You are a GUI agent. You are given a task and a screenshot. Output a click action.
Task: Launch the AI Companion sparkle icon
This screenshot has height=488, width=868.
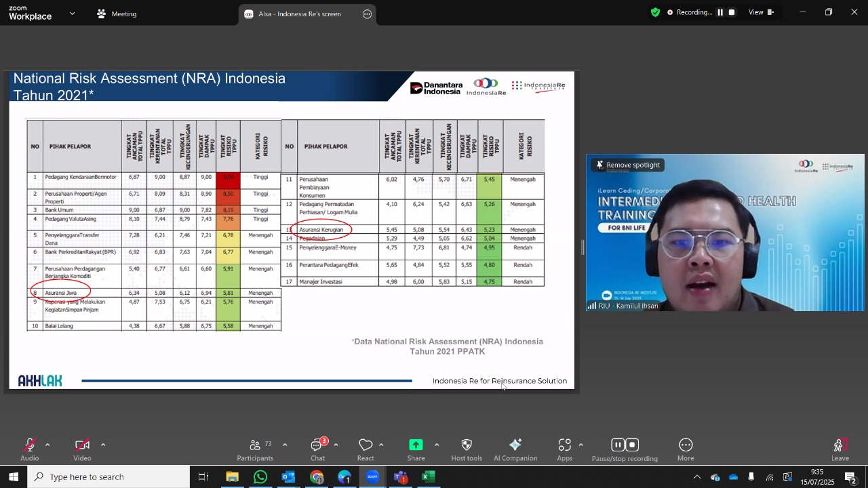tap(515, 445)
